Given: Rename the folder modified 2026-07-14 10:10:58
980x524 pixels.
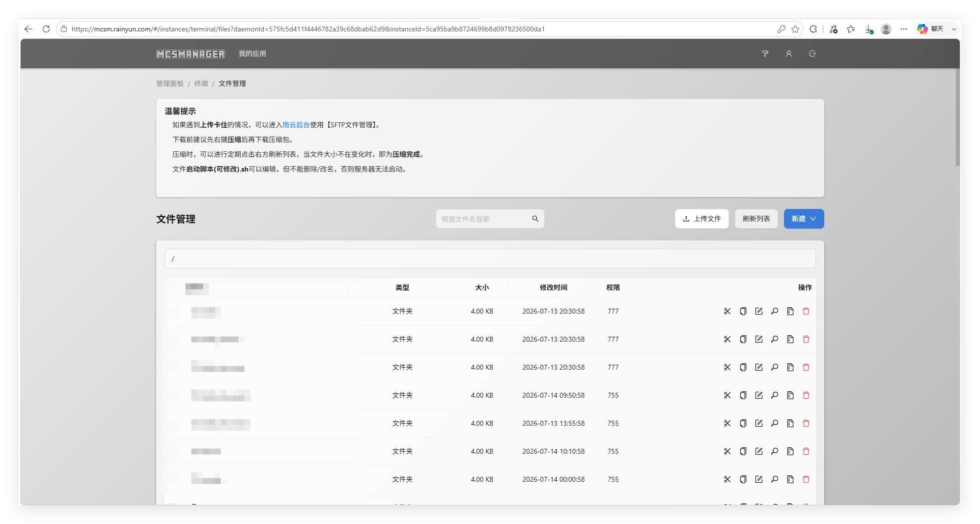Looking at the screenshot, I should pos(759,451).
